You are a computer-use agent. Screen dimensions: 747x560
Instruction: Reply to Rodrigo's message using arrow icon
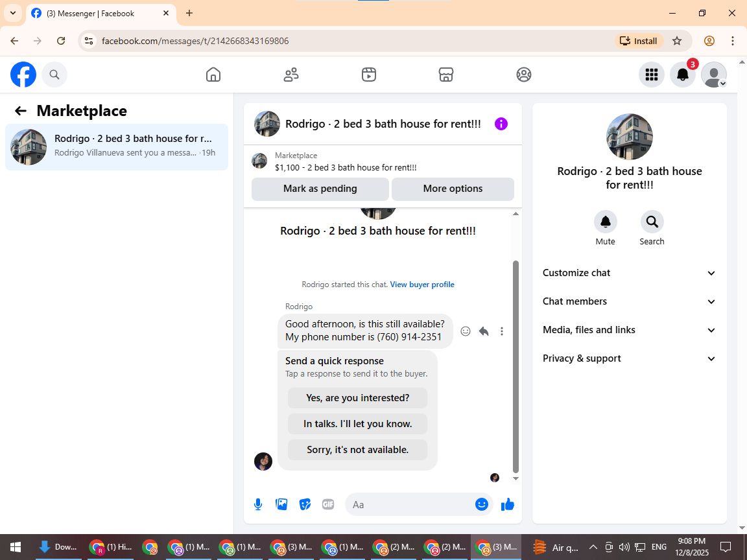pyautogui.click(x=484, y=331)
